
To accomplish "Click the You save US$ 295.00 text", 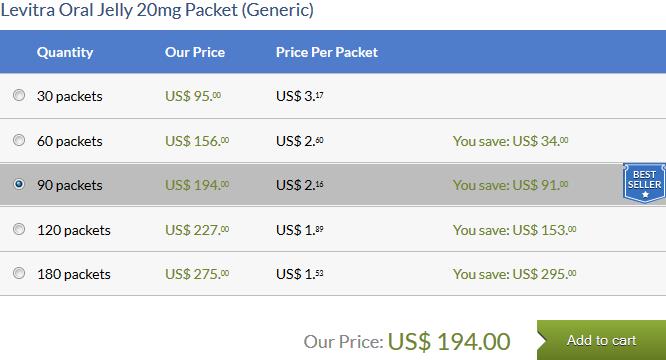I will click(x=514, y=274).
